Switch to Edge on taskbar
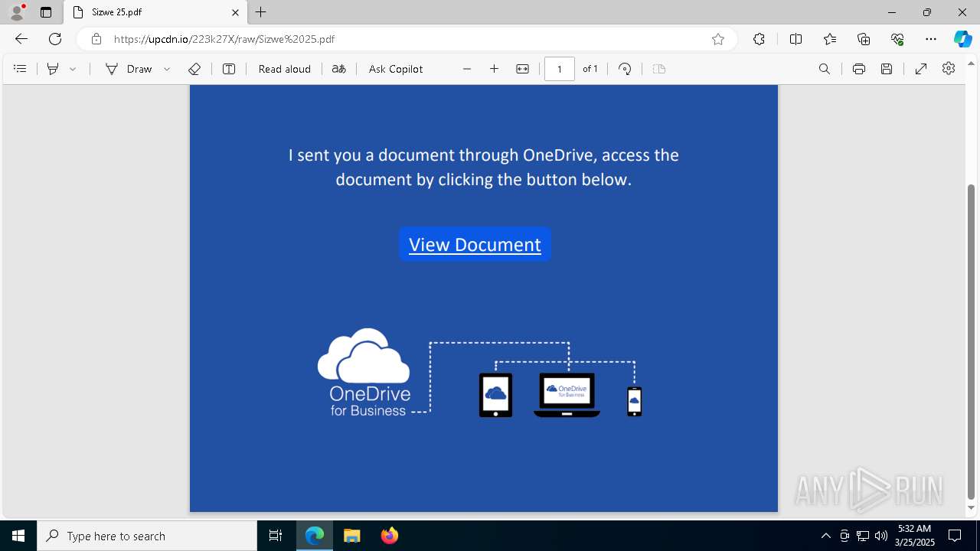This screenshot has height=551, width=980. [315, 536]
